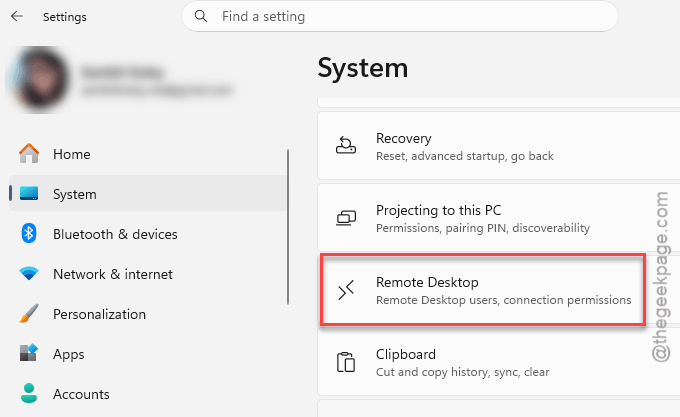Click the Clipboard icon

click(x=346, y=362)
